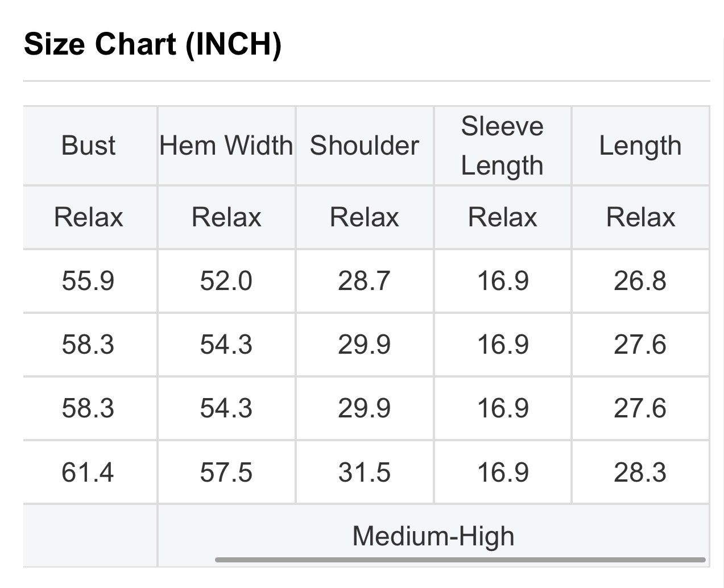Click Relax under the Bust header

(88, 217)
